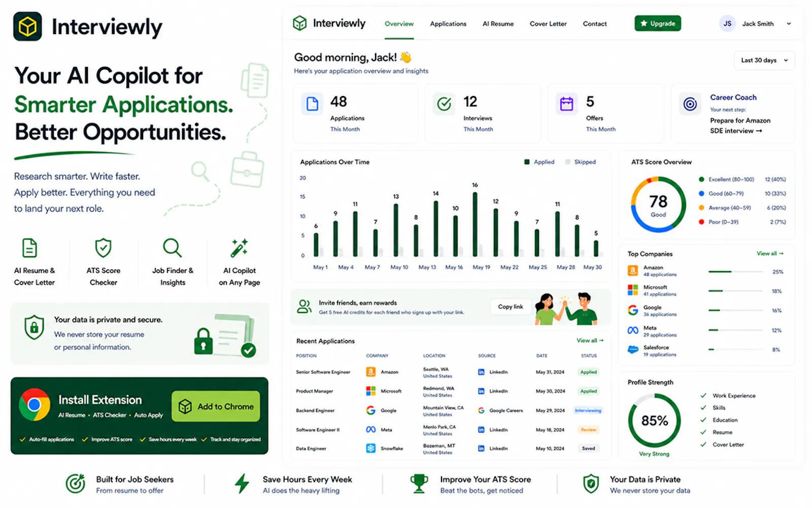Click the Excellent (80–100) green legend dot

(x=701, y=179)
